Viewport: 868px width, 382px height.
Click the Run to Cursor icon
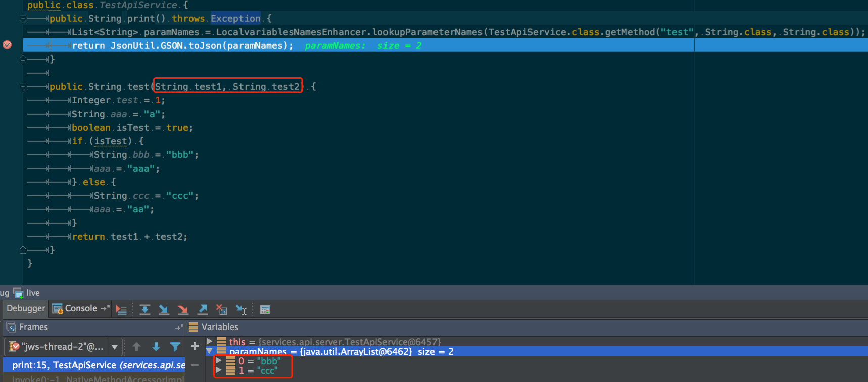241,310
